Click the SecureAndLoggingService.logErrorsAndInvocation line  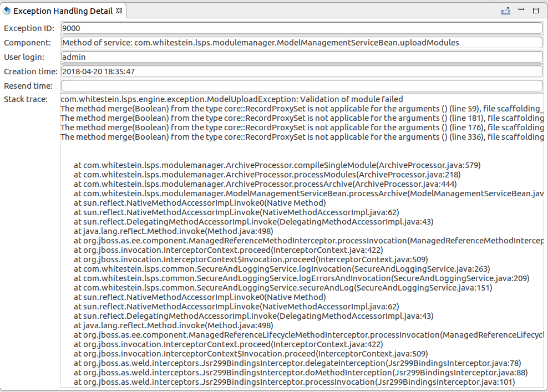pos(302,278)
